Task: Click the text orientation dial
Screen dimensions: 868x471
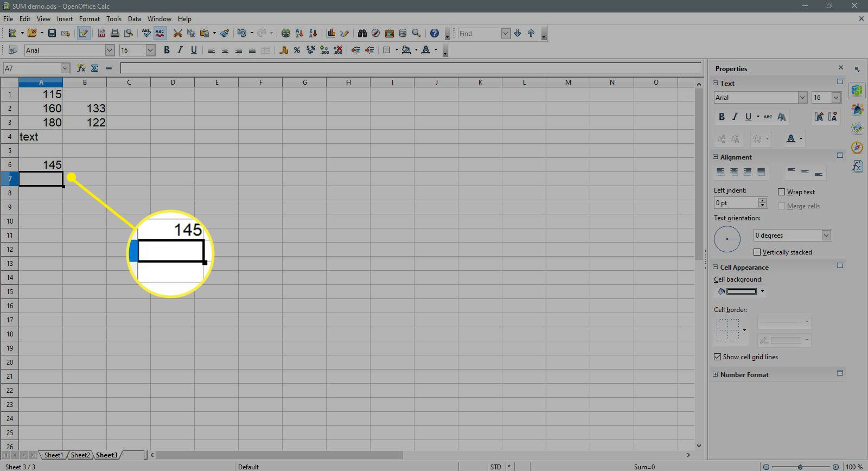Action: 727,239
